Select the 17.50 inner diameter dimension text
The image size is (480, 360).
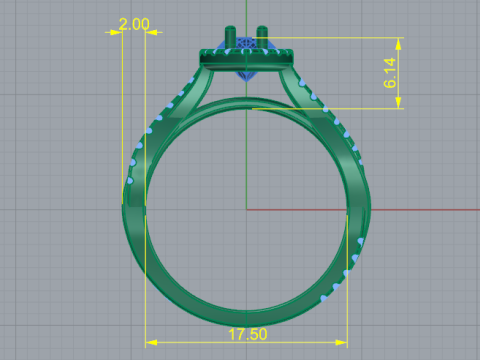248,334
